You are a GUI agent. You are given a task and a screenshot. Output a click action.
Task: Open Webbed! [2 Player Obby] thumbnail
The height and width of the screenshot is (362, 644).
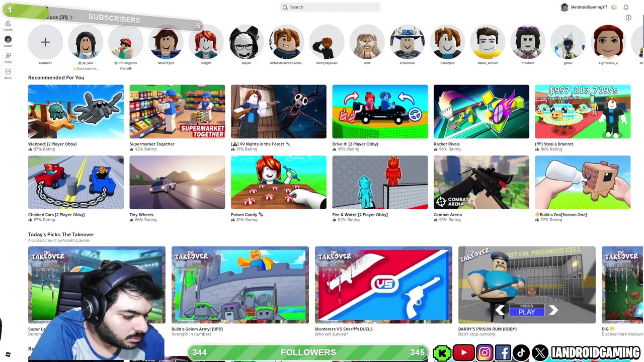[x=76, y=112]
